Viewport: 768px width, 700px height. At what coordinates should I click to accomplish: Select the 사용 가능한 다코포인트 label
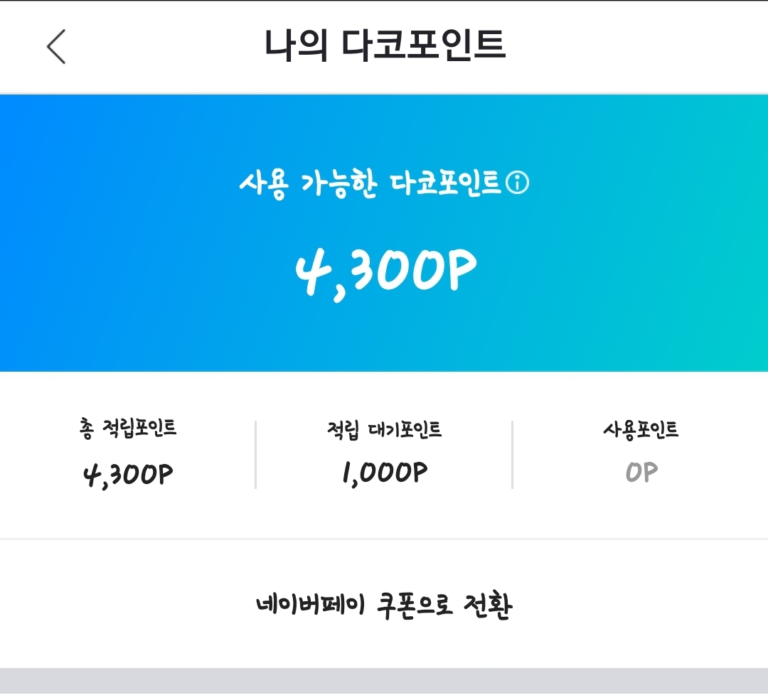tap(370, 184)
